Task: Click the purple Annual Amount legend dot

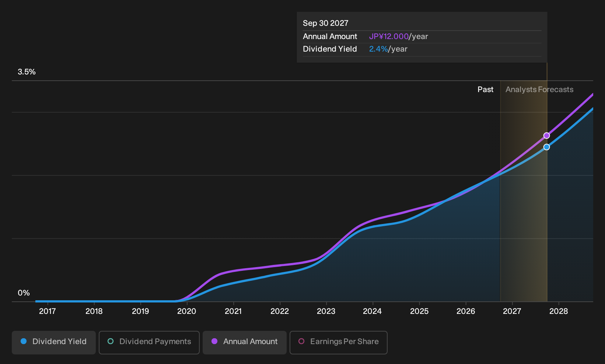Action: pyautogui.click(x=214, y=341)
